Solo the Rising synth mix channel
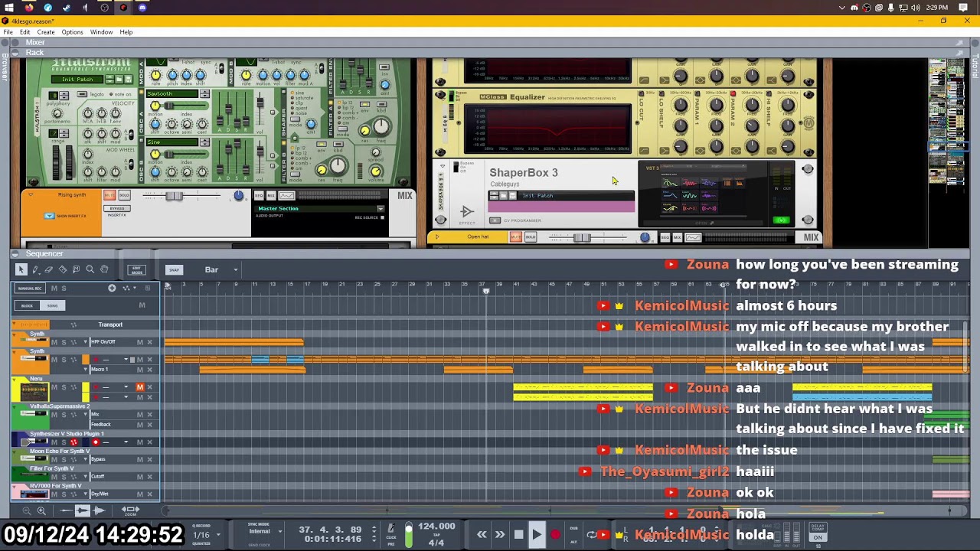This screenshot has height=551, width=980. [x=123, y=195]
